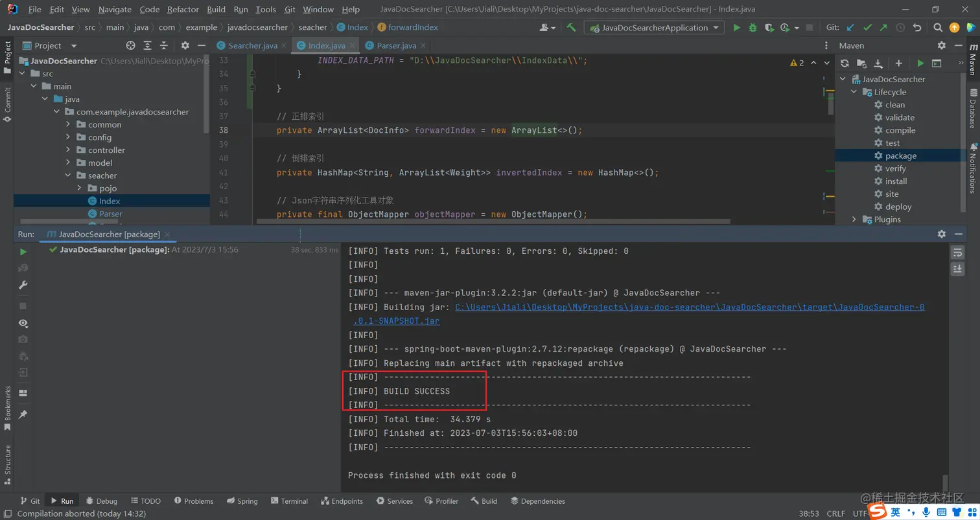The height and width of the screenshot is (520, 980).
Task: Toggle soft-wrap in the Run console
Action: pos(957,252)
